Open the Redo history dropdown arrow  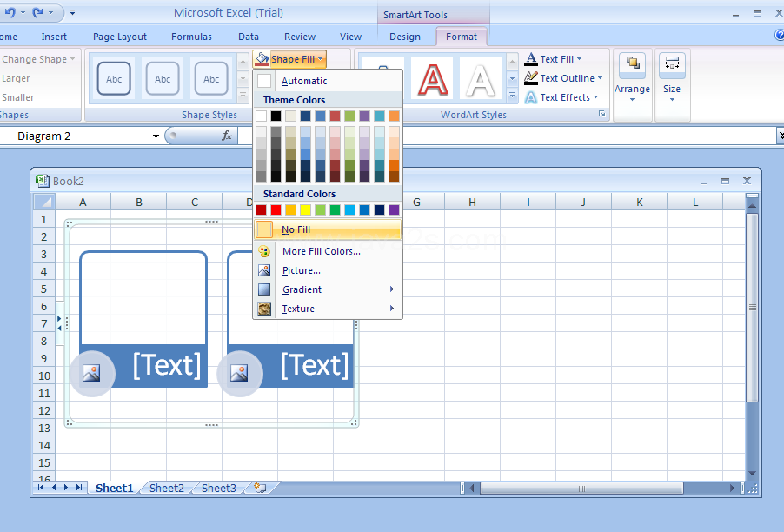pyautogui.click(x=50, y=12)
